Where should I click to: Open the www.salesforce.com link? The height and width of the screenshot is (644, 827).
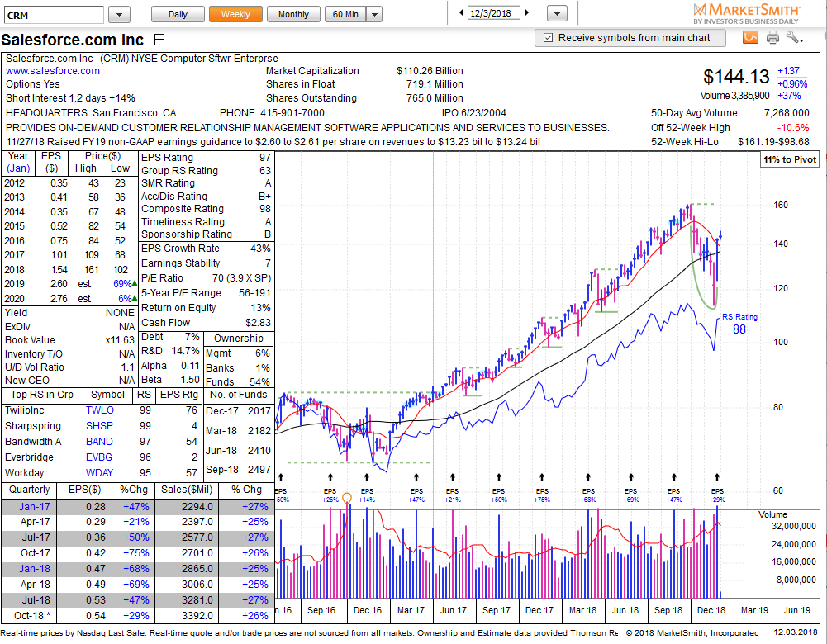click(53, 71)
